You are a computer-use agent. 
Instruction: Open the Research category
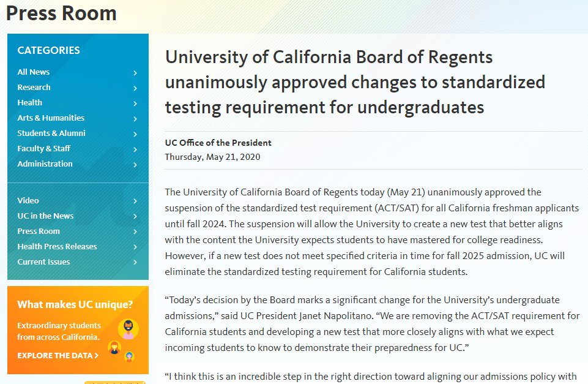[34, 87]
